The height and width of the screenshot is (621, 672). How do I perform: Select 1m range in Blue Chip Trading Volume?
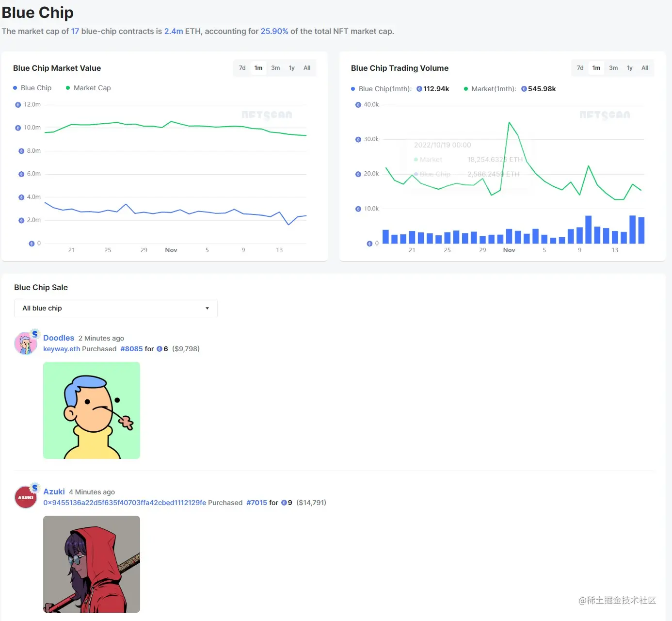point(596,68)
